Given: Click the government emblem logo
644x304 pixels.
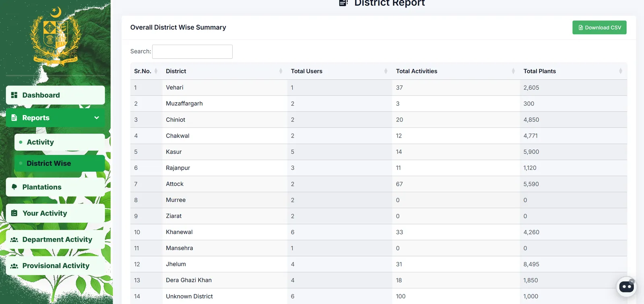Looking at the screenshot, I should (x=56, y=37).
